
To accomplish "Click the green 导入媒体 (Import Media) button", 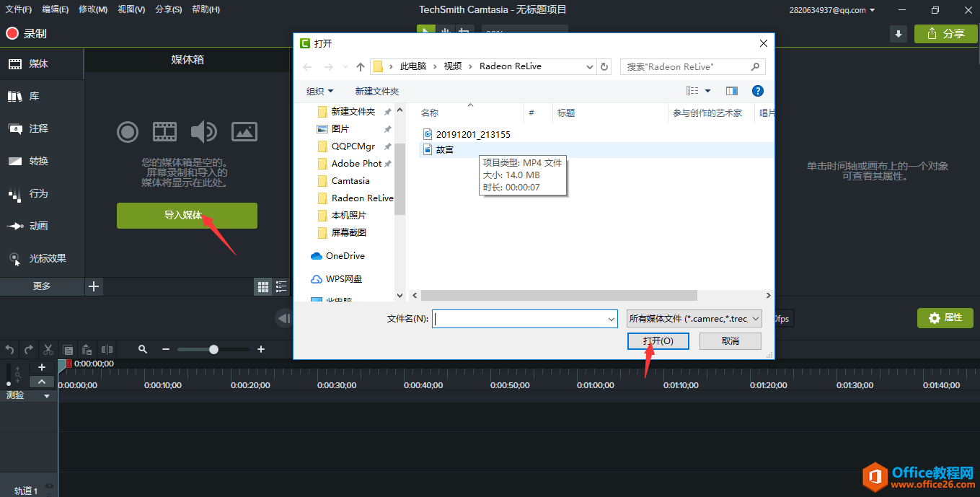I will point(187,216).
